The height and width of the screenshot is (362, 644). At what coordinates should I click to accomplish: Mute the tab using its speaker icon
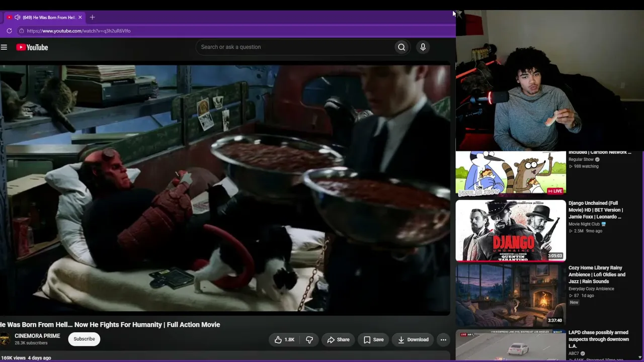(18, 17)
